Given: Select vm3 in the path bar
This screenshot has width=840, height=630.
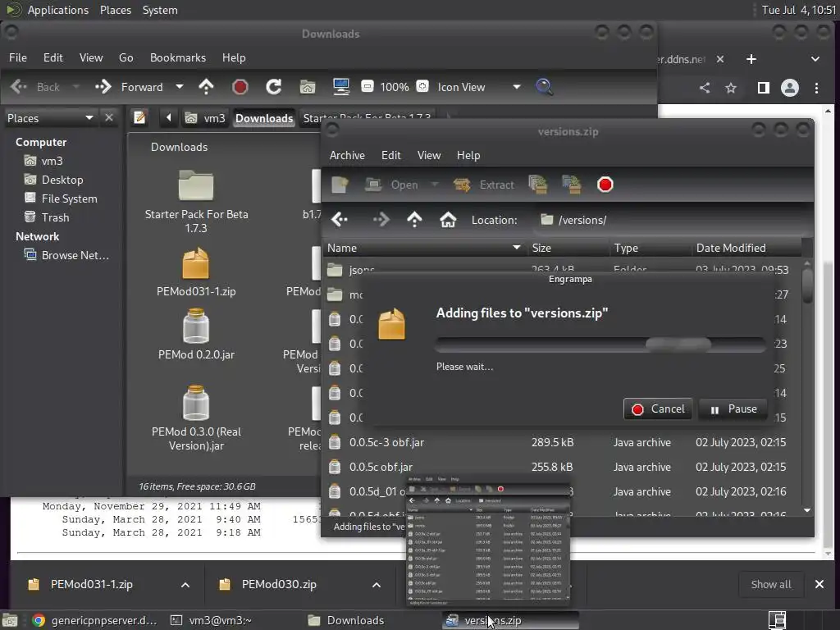Looking at the screenshot, I should click(x=205, y=118).
